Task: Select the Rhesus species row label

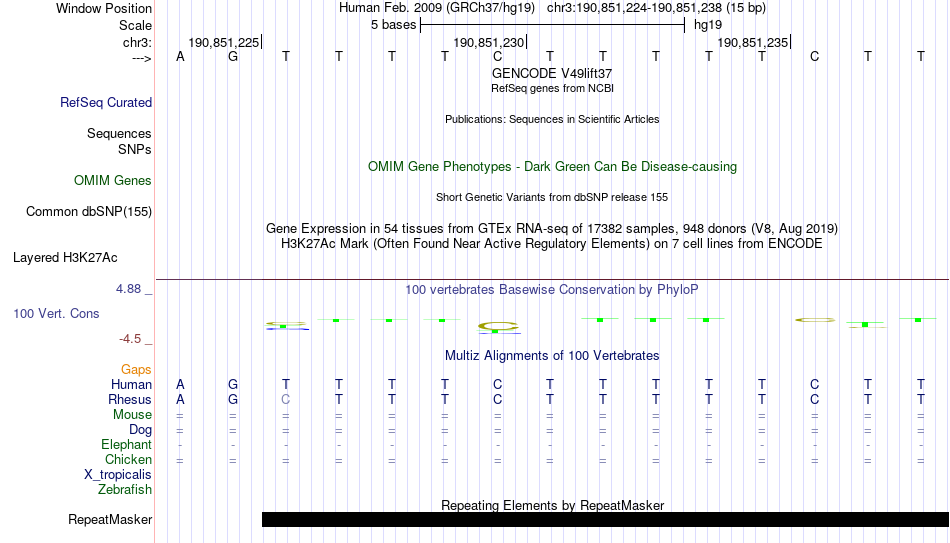Action: (130, 400)
